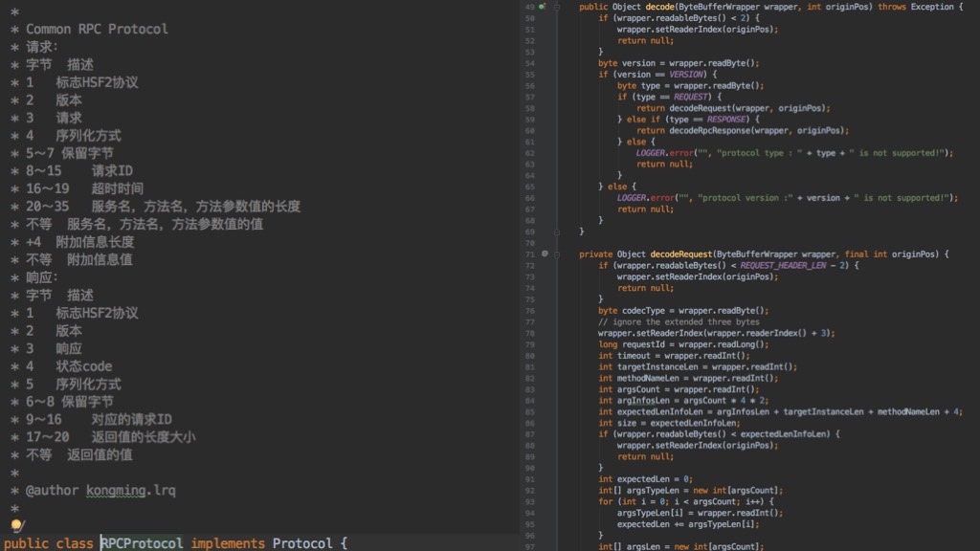Click the '9~16 对应的请求ID' comment line
Image resolution: width=980 pixels, height=551 pixels.
[99, 419]
